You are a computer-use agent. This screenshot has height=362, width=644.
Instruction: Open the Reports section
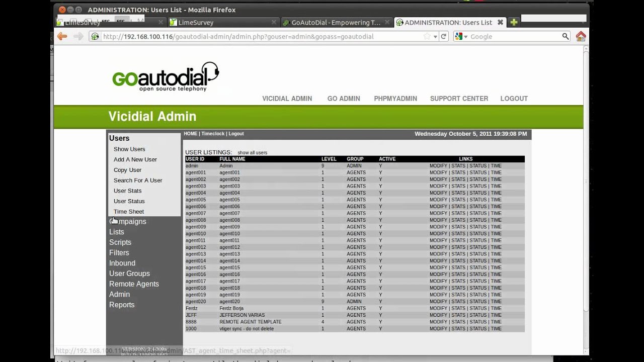click(x=122, y=305)
